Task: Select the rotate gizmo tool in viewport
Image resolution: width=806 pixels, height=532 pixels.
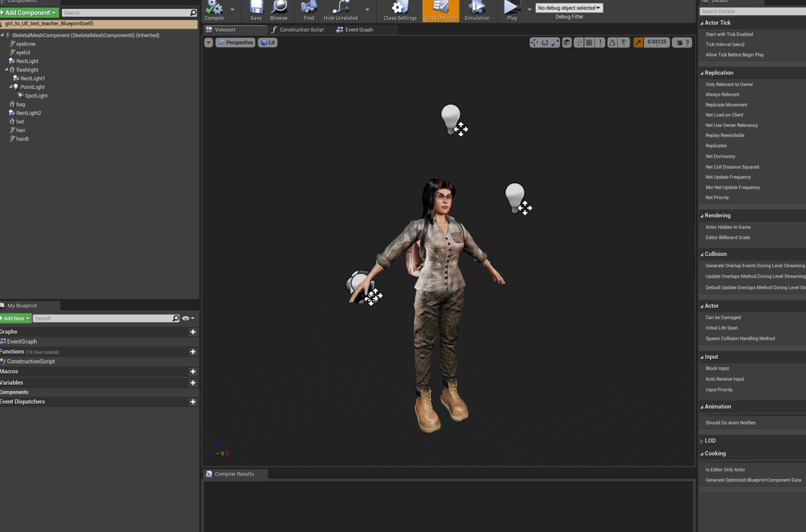Action: coord(545,43)
